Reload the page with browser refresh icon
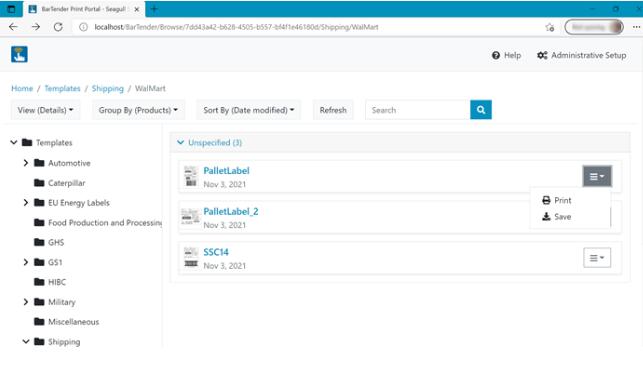 58,27
